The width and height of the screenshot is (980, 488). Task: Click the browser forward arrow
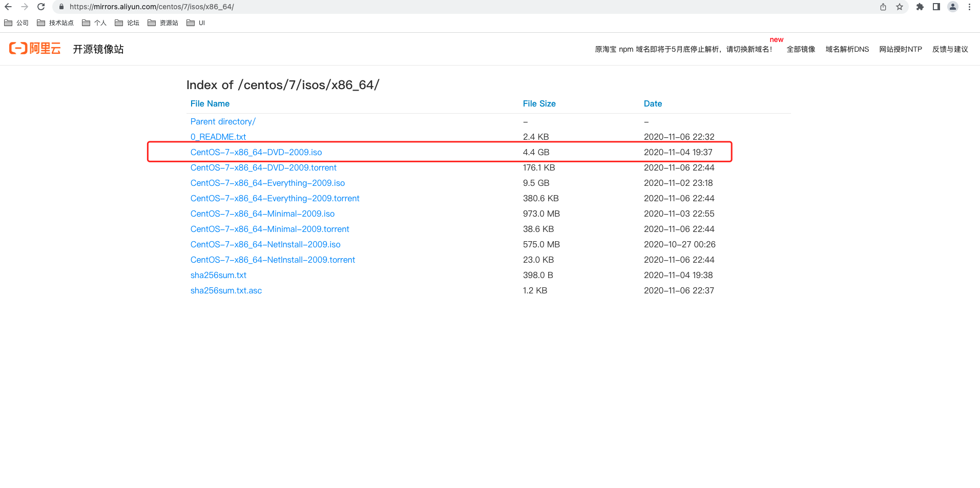point(25,7)
